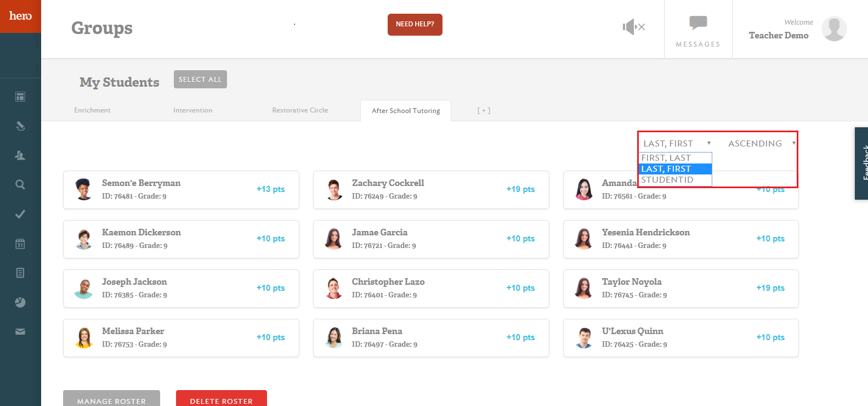Click Briana Pena's +10 pts
Screen dimensions: 868x406
coord(521,337)
